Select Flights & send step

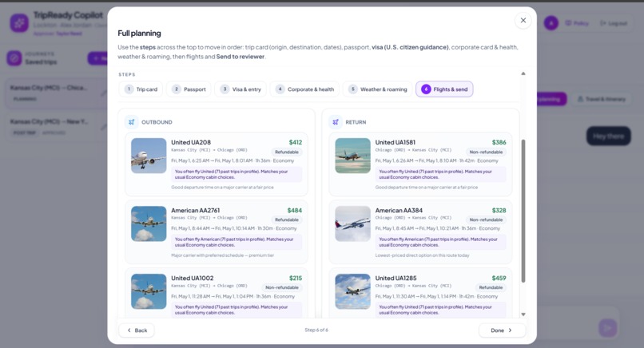444,89
